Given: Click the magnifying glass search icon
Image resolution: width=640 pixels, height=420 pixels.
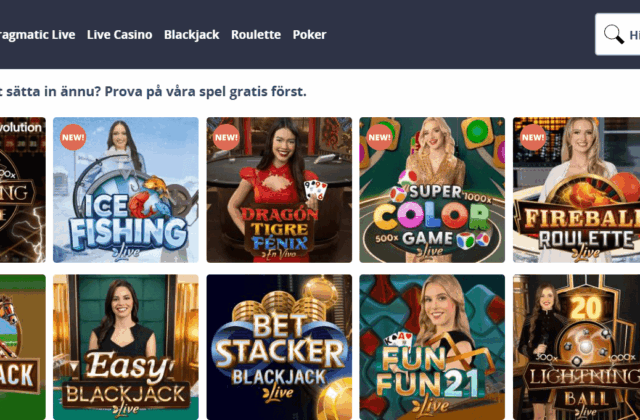Looking at the screenshot, I should [x=613, y=34].
